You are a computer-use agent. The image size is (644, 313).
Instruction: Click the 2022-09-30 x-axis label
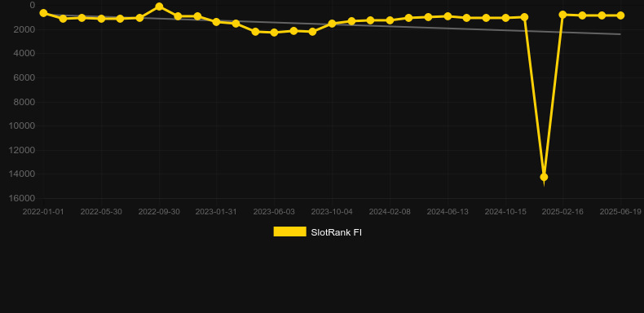[x=159, y=212]
